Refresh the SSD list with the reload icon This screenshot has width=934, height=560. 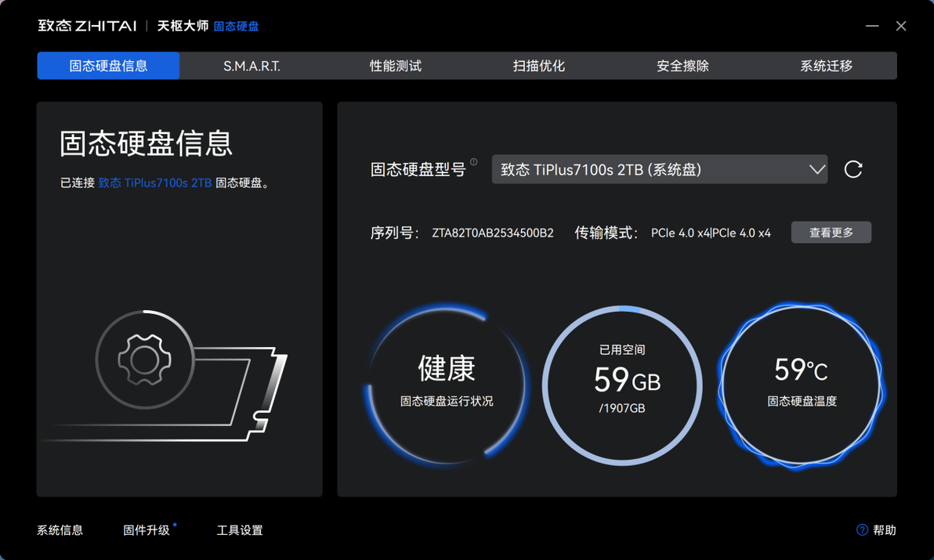coord(853,170)
